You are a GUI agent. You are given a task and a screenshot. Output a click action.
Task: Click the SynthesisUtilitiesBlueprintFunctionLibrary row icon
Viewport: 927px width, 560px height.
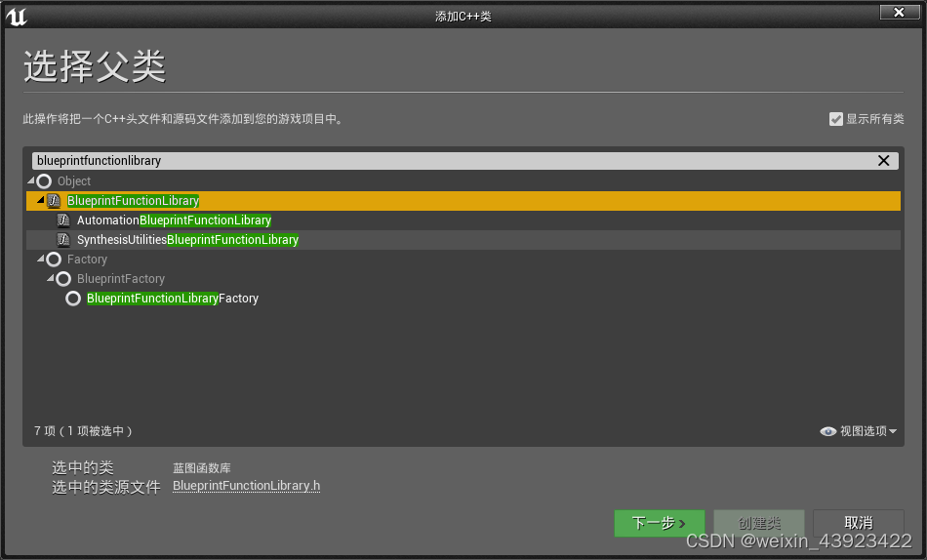63,239
